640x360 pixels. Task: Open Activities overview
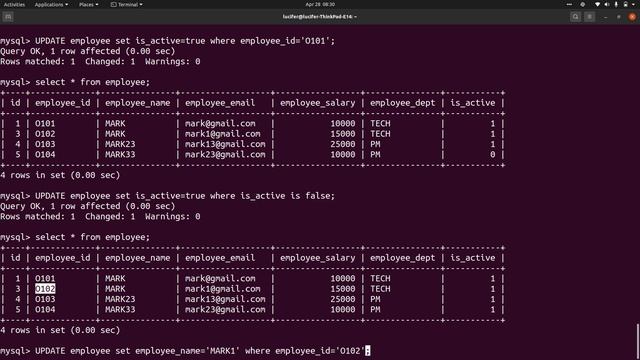pyautogui.click(x=14, y=4)
